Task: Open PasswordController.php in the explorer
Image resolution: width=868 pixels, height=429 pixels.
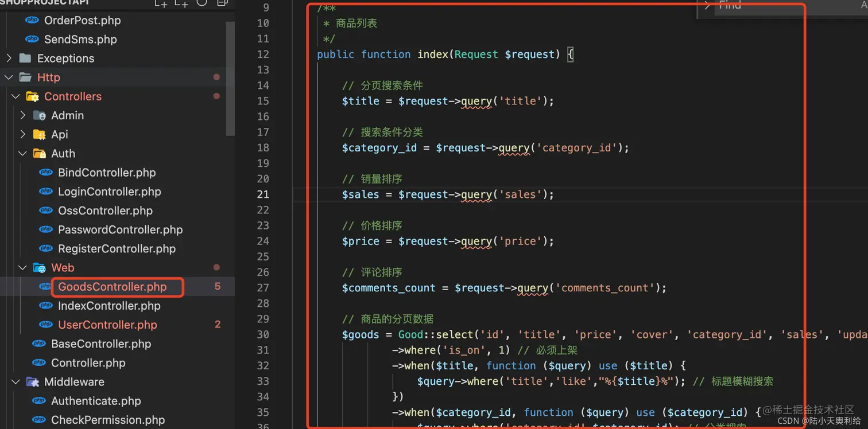Action: pyautogui.click(x=120, y=229)
